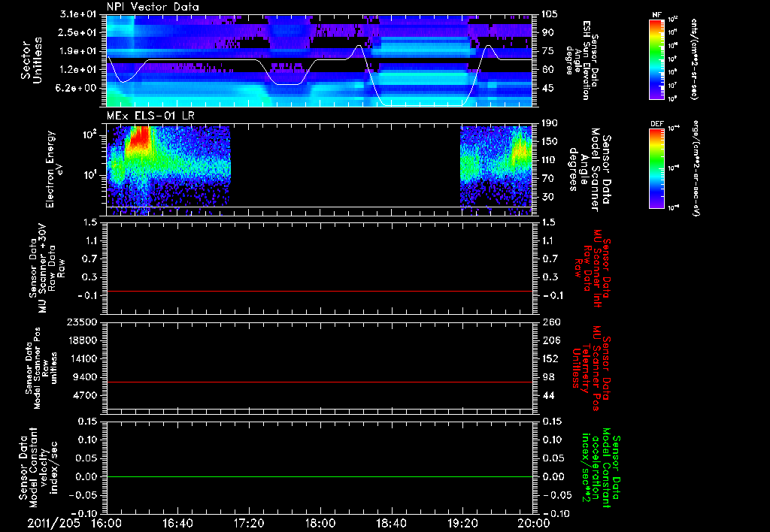
Task: Click the 18:00 time tick label
Action: tap(320, 523)
